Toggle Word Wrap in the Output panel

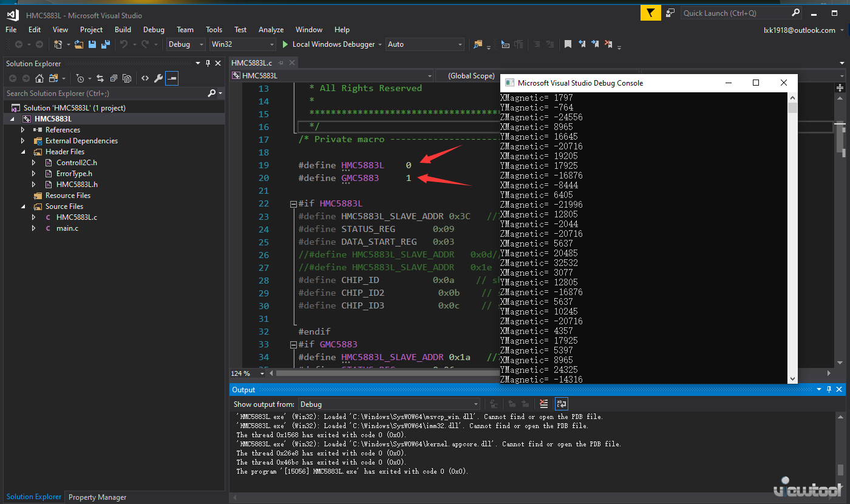coord(562,404)
